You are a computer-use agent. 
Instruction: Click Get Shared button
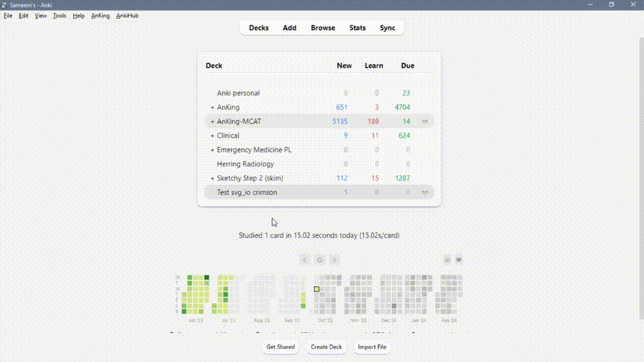[280, 347]
